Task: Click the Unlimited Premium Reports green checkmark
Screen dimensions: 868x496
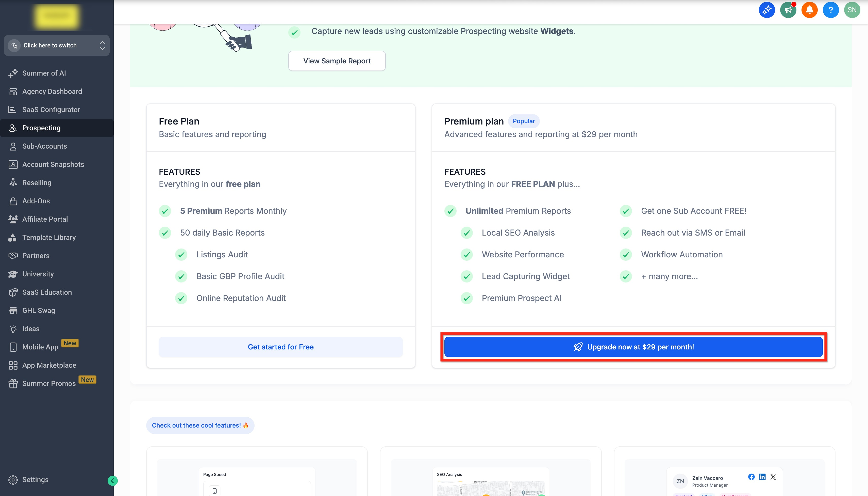Action: coord(450,211)
